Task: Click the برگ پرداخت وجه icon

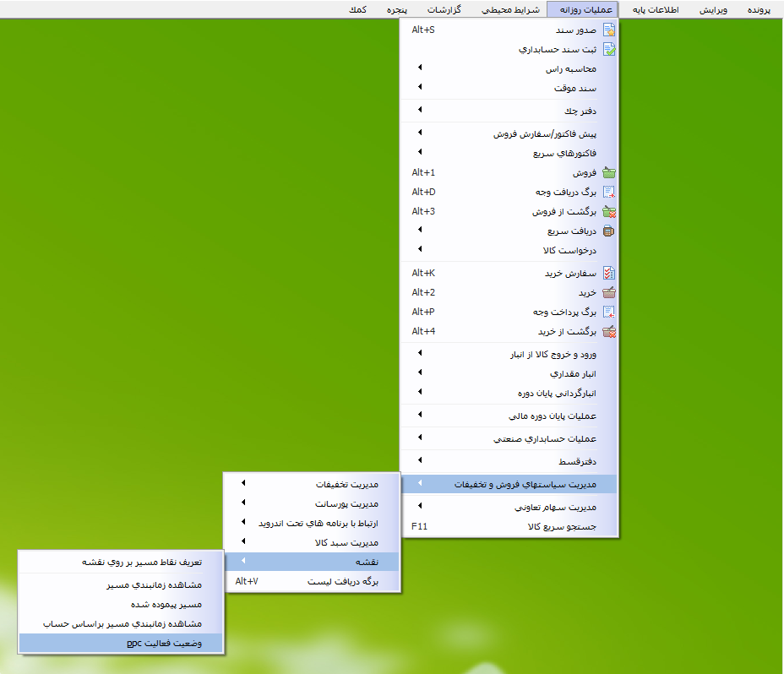Action: (608, 312)
